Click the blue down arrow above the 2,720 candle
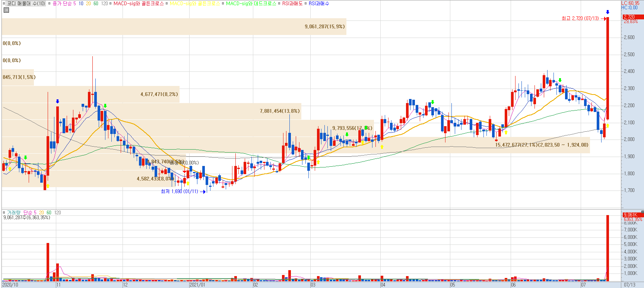Viewport: 644px width, 288px height. 607,12
